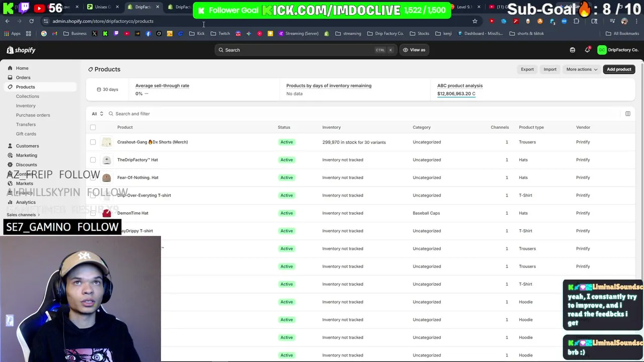Select Products in the sidebar
This screenshot has width=644, height=362.
(25, 87)
